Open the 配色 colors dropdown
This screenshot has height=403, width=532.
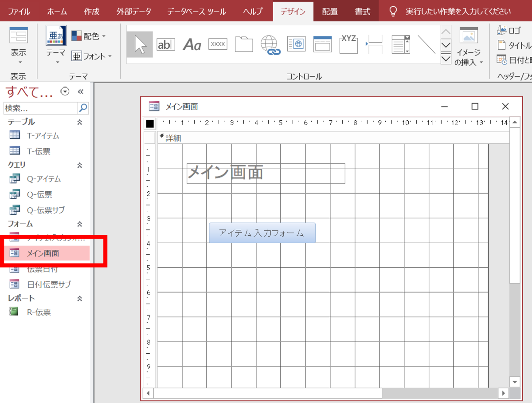pos(89,36)
